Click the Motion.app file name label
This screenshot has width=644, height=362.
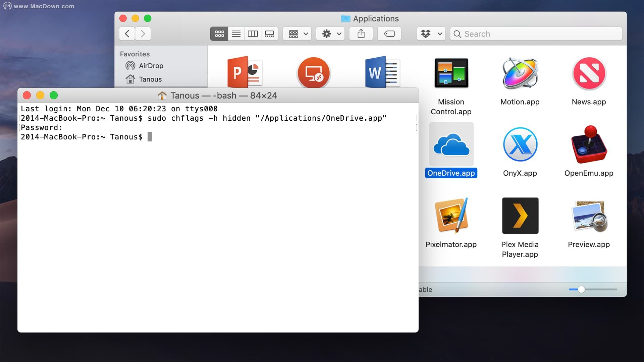(x=520, y=102)
